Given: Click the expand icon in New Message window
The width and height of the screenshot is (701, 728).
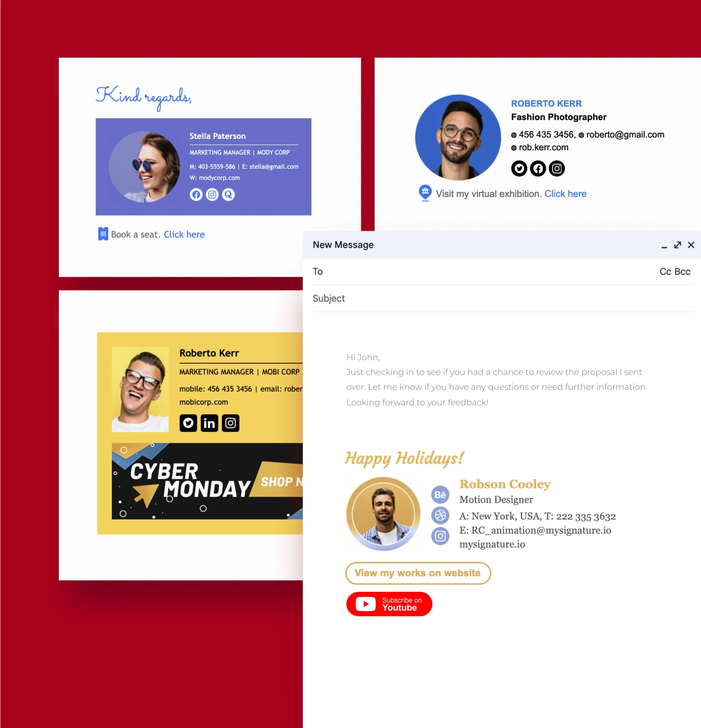Looking at the screenshot, I should (678, 245).
